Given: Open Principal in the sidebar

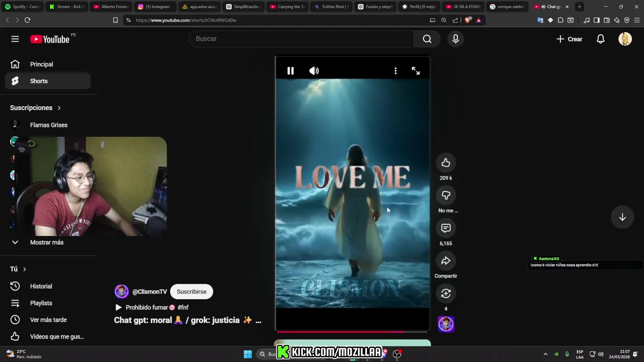Looking at the screenshot, I should [x=48, y=64].
